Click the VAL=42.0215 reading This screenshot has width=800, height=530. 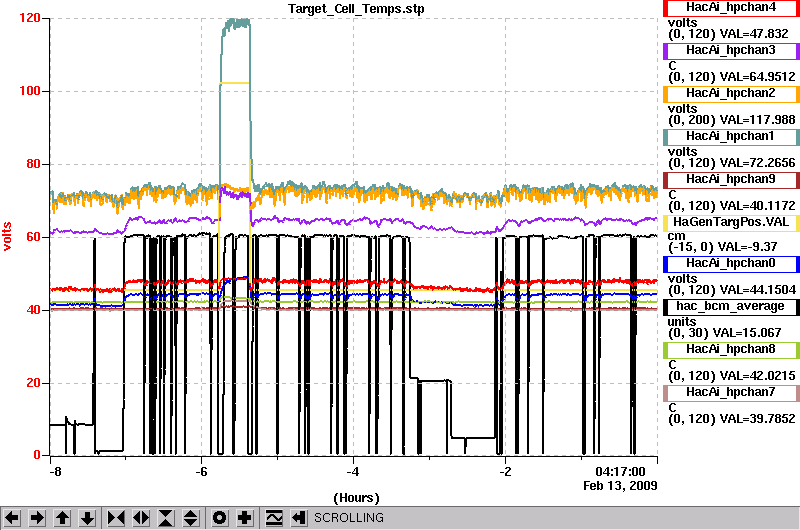click(757, 376)
